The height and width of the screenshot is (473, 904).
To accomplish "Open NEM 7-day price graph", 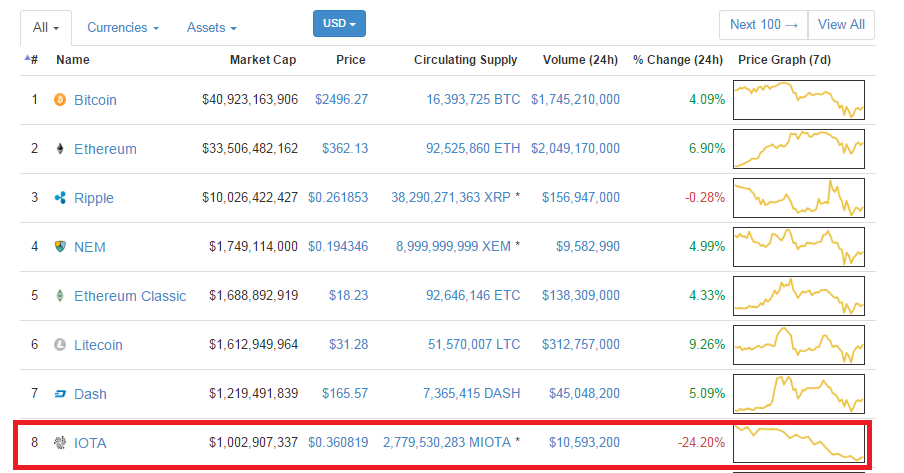I will tap(799, 247).
